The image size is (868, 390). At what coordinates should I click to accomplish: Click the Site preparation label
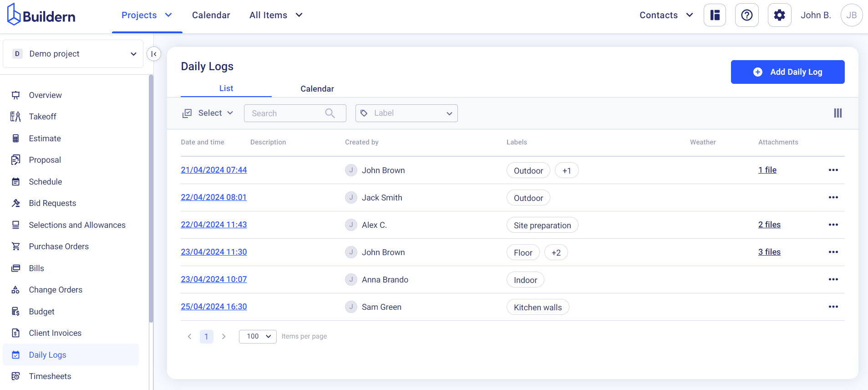[x=542, y=225]
